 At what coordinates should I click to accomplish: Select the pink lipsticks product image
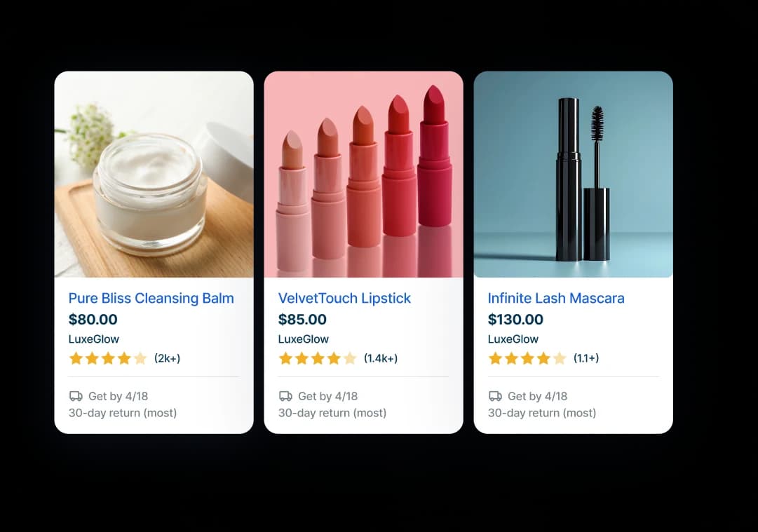(x=363, y=175)
